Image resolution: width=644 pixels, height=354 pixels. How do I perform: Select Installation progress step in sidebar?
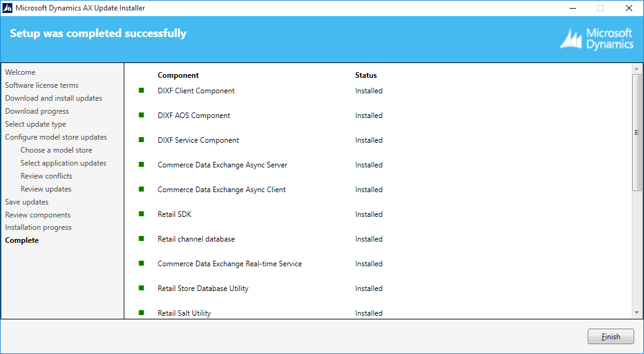pyautogui.click(x=38, y=227)
